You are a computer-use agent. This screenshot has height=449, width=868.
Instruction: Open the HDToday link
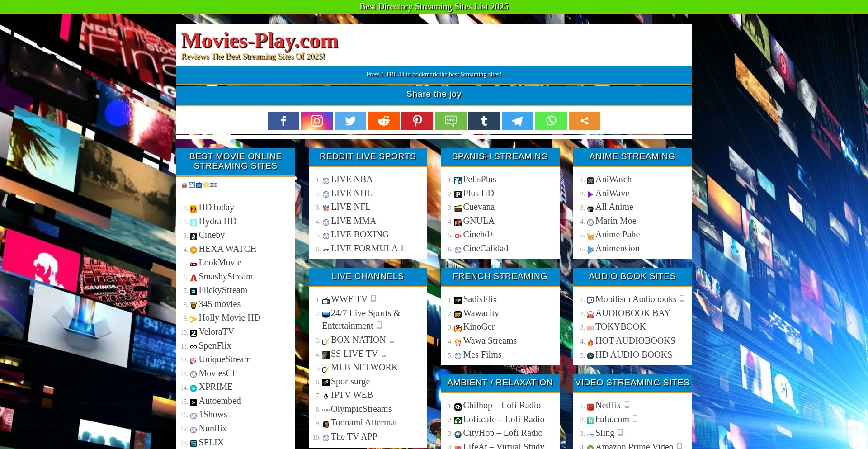[x=216, y=208]
